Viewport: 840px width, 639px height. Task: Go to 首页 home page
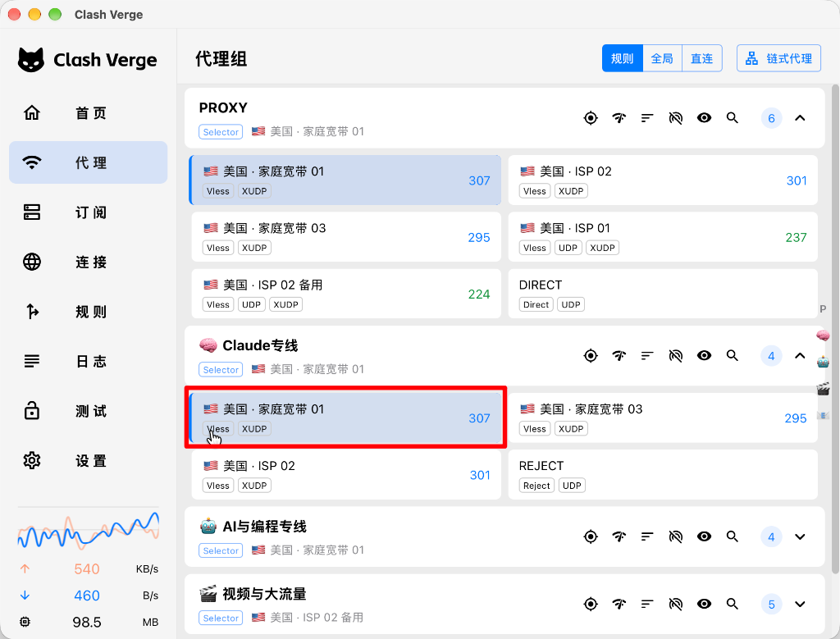(89, 113)
